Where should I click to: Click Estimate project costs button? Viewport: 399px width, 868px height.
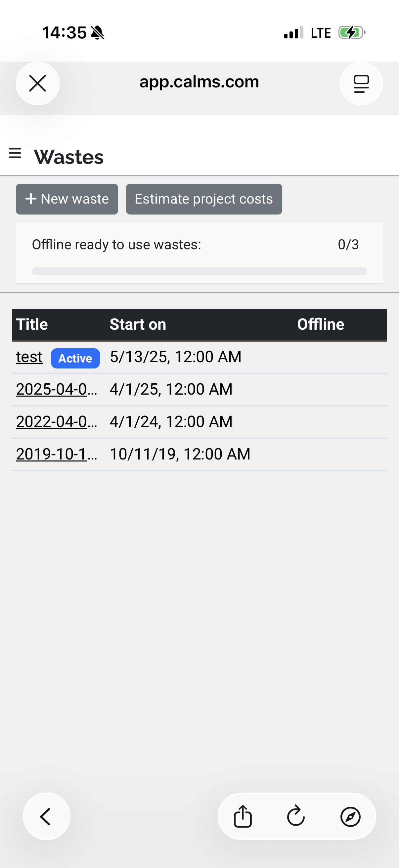pyautogui.click(x=204, y=199)
